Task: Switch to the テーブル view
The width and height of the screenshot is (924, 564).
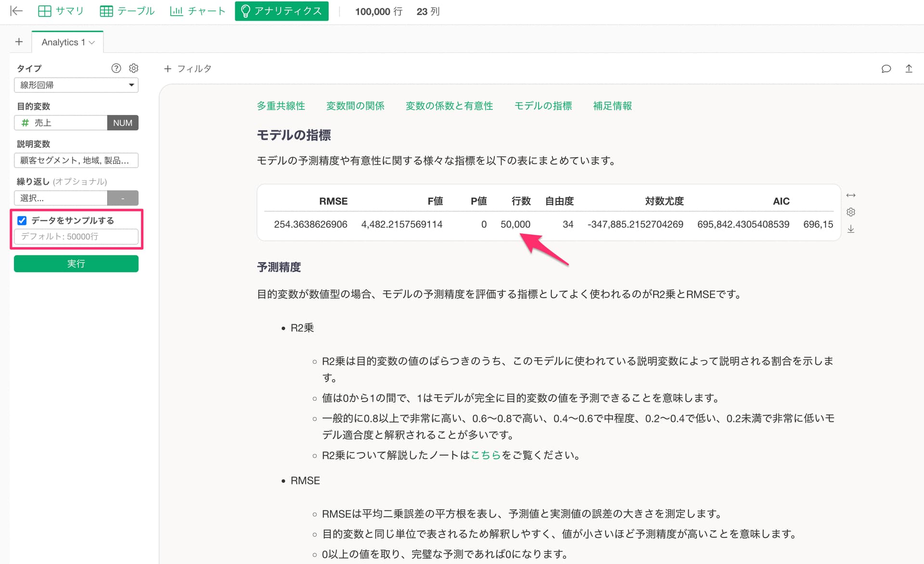Action: click(x=127, y=11)
